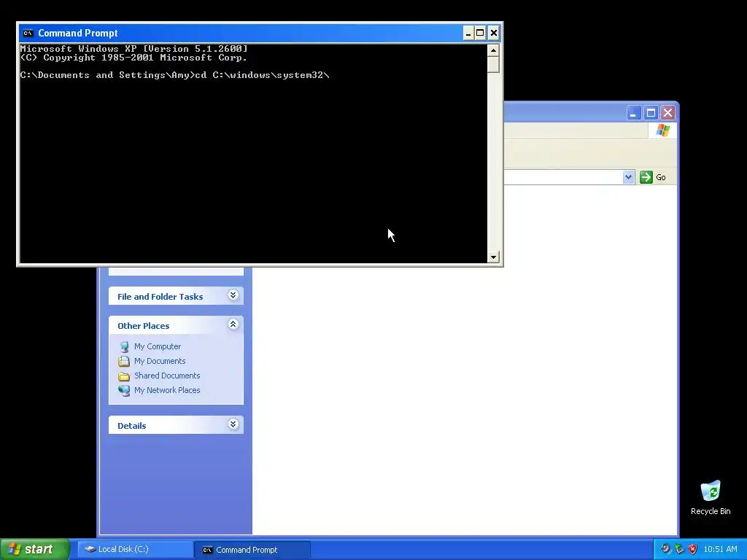
Task: Expand the Details panel
Action: point(233,424)
